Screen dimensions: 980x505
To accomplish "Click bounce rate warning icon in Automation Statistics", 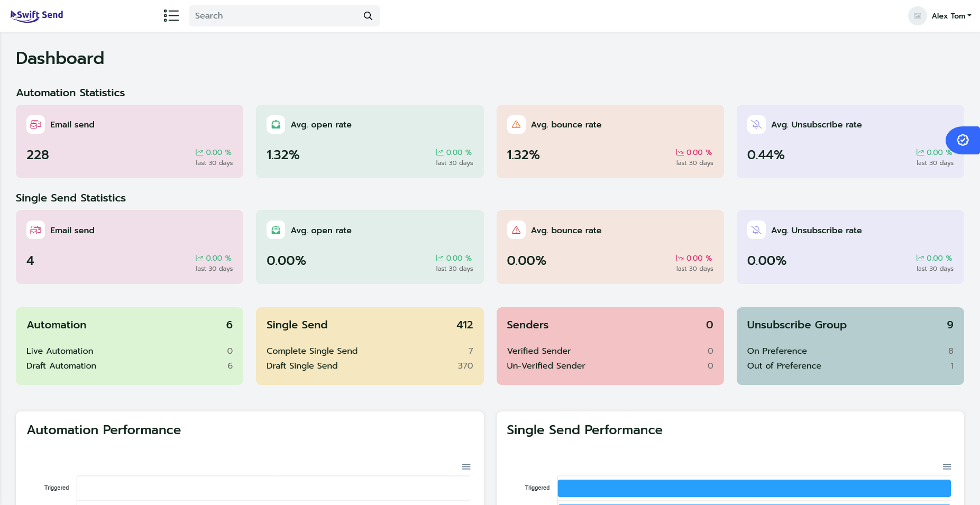I will click(x=516, y=125).
